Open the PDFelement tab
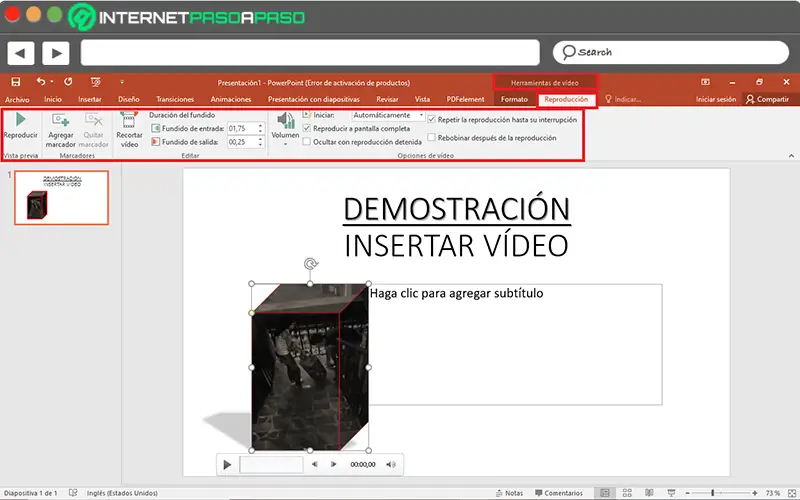 [x=465, y=99]
